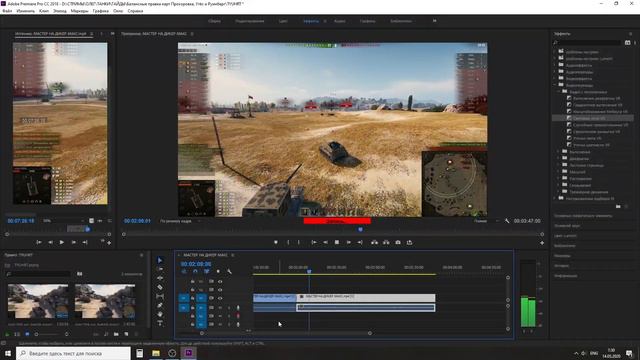This screenshot has height=360, width=640.
Task: Switch to Аудио workspace tab
Action: (340, 21)
